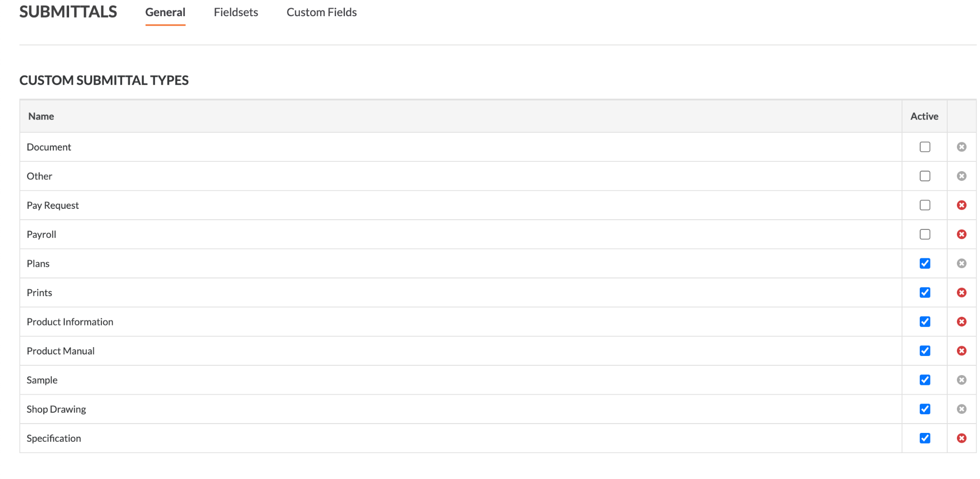Click the gray delete icon for Document
Viewport: 980px width, 479px height.
coord(961,147)
